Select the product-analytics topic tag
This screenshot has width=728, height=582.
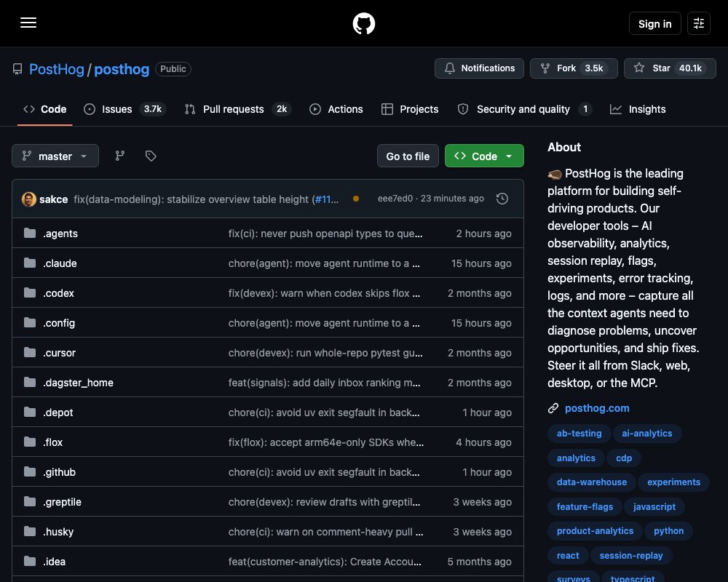595,531
